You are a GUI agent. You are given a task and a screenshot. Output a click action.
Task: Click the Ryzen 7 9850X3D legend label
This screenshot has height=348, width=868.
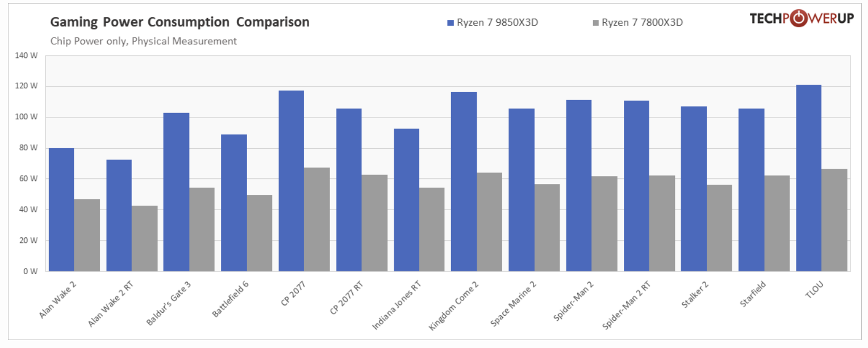point(497,22)
